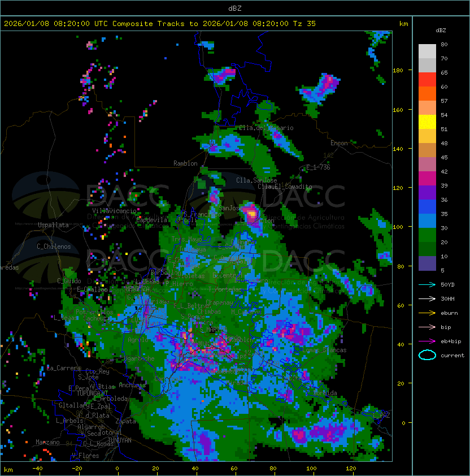The width and height of the screenshot is (470, 476).
Task: Click the 'eb+bip' legend label
Action: (451, 341)
